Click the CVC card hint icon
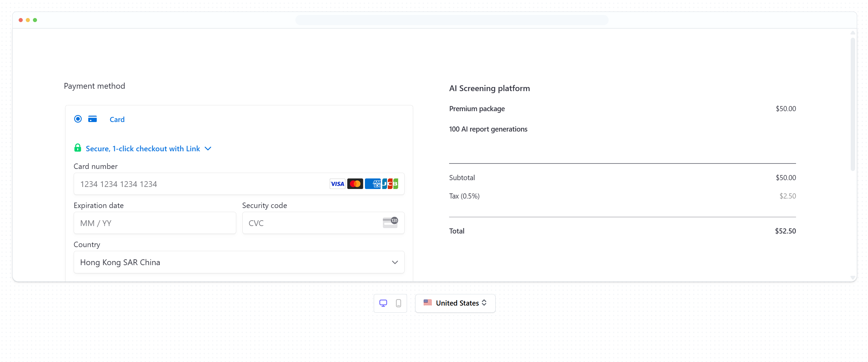The height and width of the screenshot is (362, 868). [x=390, y=222]
